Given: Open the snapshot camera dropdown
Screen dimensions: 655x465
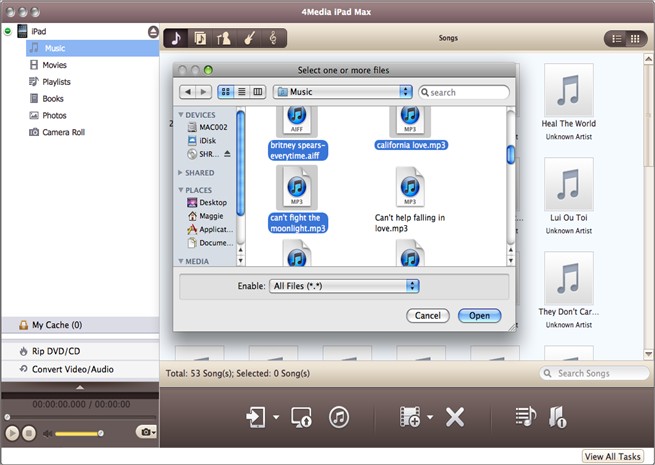Looking at the screenshot, I should pos(146,432).
